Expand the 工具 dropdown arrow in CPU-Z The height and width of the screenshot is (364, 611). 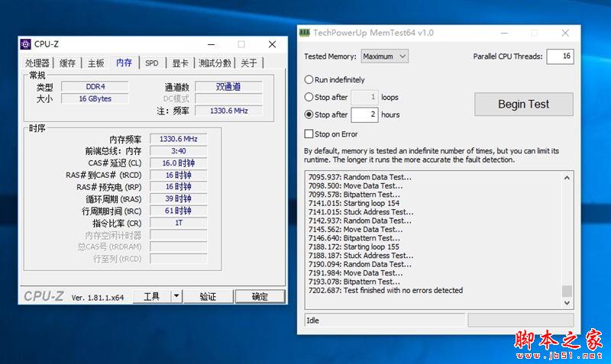click(176, 296)
